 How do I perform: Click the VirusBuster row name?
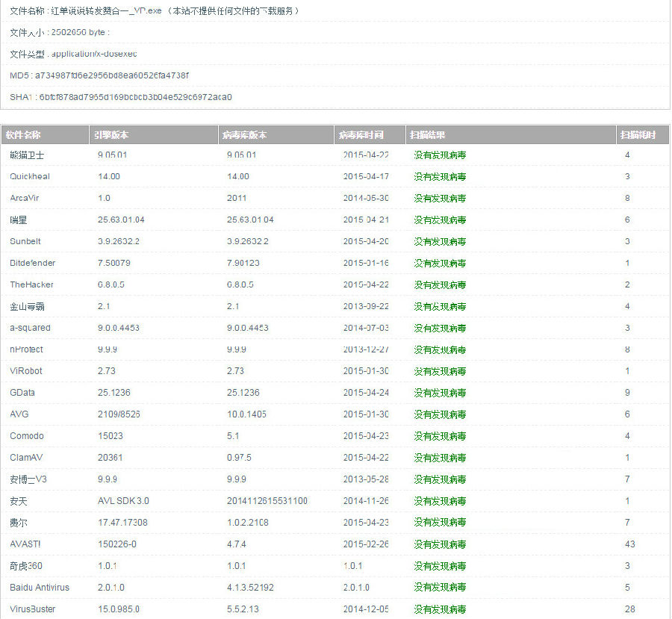point(32,609)
